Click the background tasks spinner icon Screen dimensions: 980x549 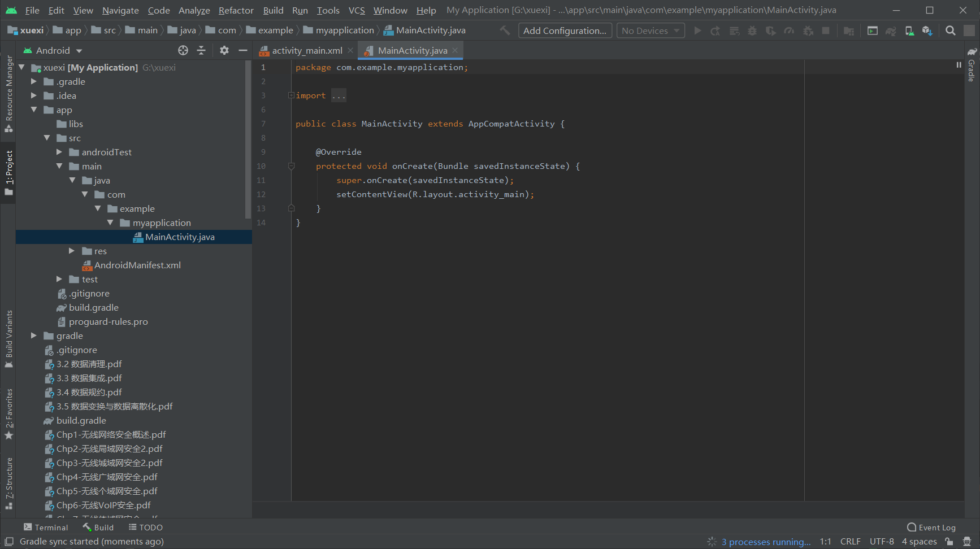tap(712, 542)
